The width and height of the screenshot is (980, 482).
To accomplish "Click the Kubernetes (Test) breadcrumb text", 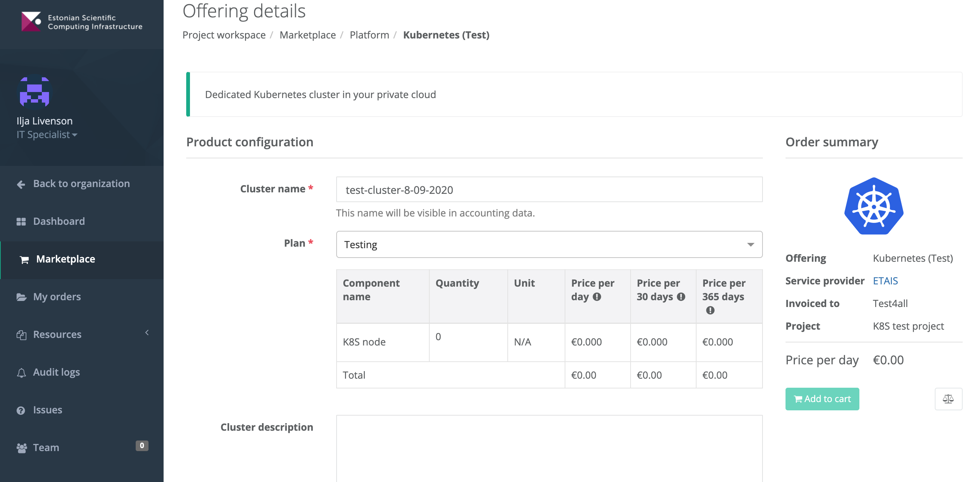I will pos(446,35).
